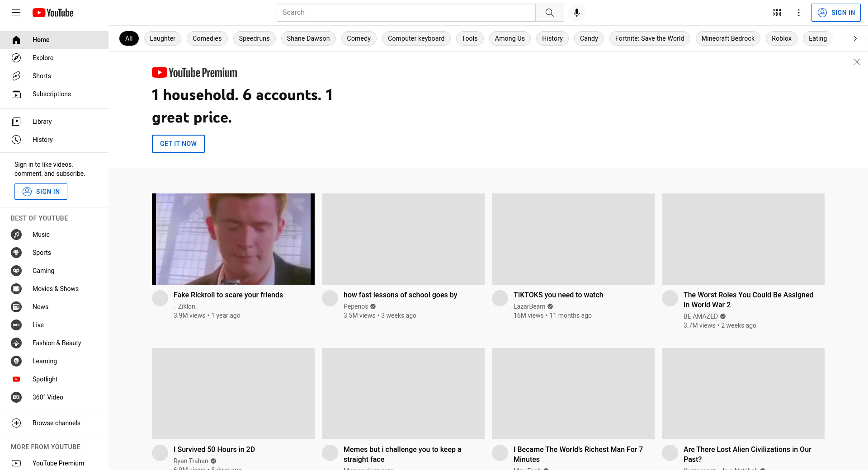The image size is (868, 470).
Task: Select the Fortnite: Save the World chip
Action: click(650, 38)
